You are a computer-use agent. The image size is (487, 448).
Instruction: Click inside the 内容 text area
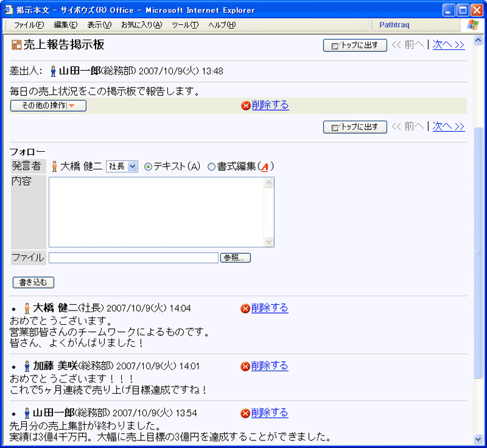(x=157, y=212)
